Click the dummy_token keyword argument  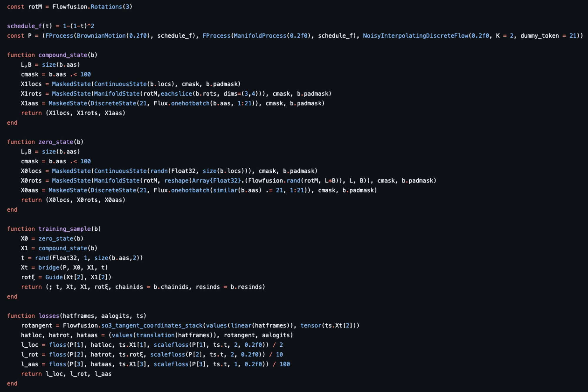[x=539, y=36]
